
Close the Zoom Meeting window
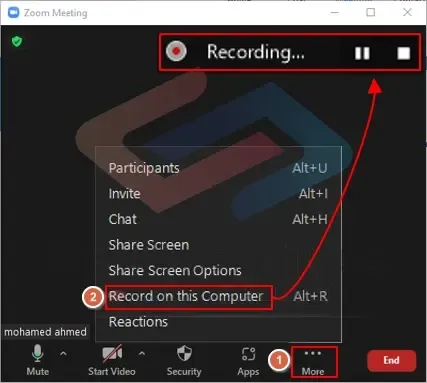[x=407, y=13]
